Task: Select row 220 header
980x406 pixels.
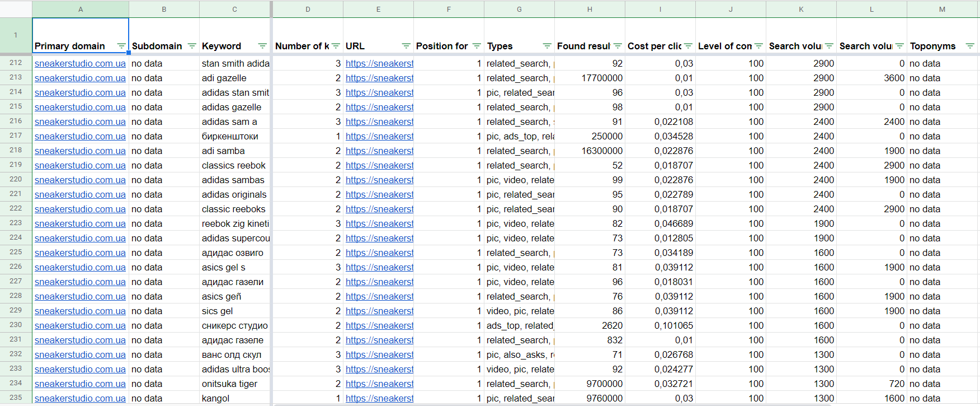Action: tap(16, 179)
